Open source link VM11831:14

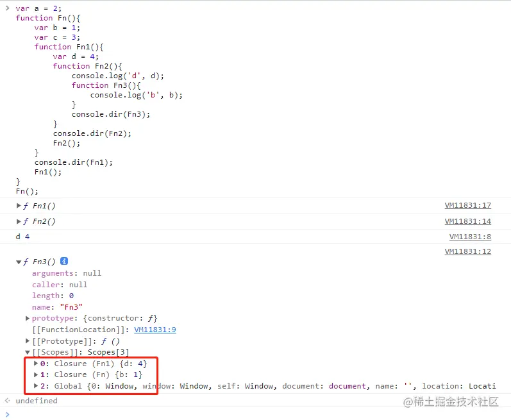(467, 221)
